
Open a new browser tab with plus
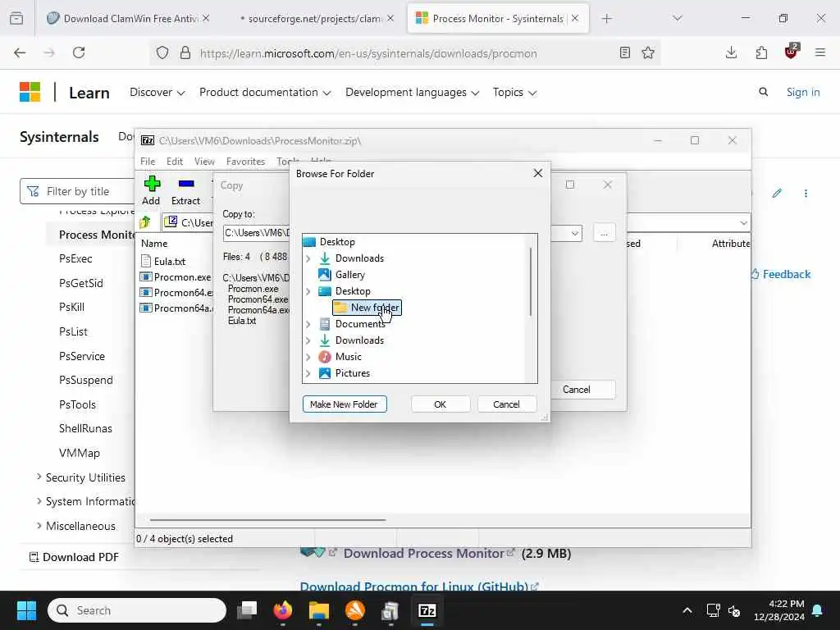606,19
